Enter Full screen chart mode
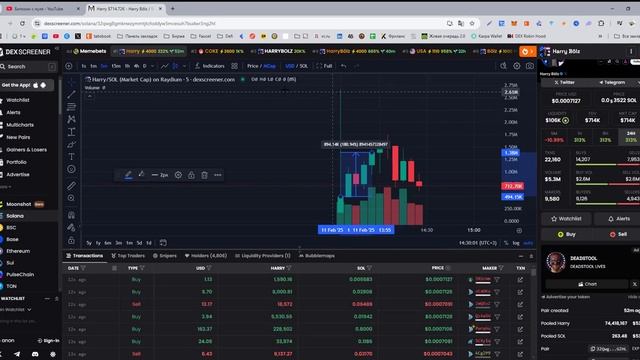640x360 pixels. click(324, 66)
